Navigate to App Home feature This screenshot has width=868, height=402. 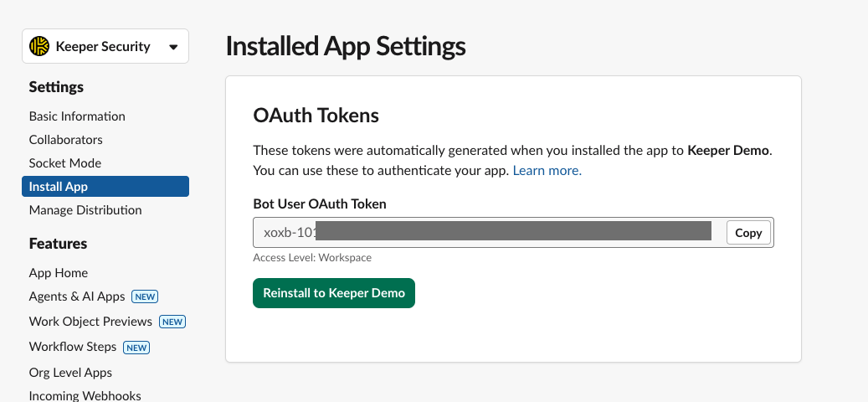[x=59, y=273]
